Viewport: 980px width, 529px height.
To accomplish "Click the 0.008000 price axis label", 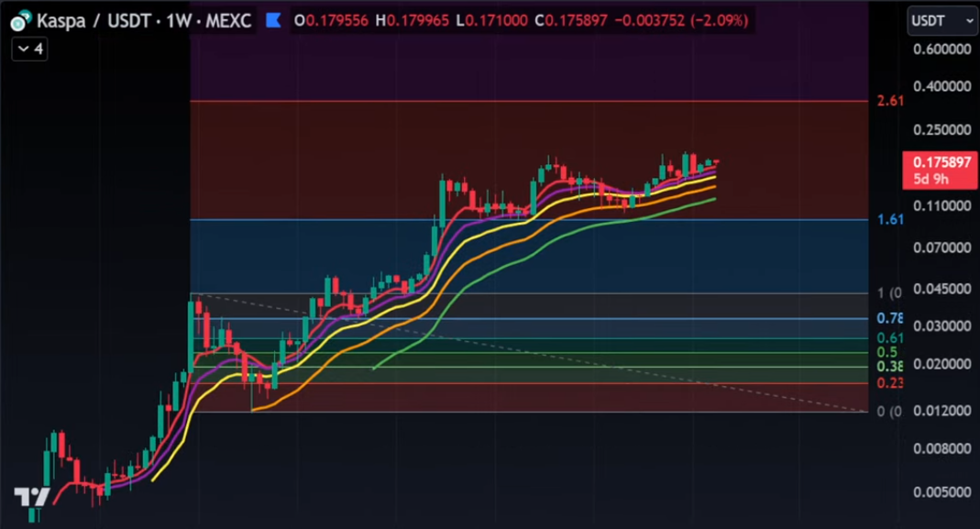I will point(941,448).
